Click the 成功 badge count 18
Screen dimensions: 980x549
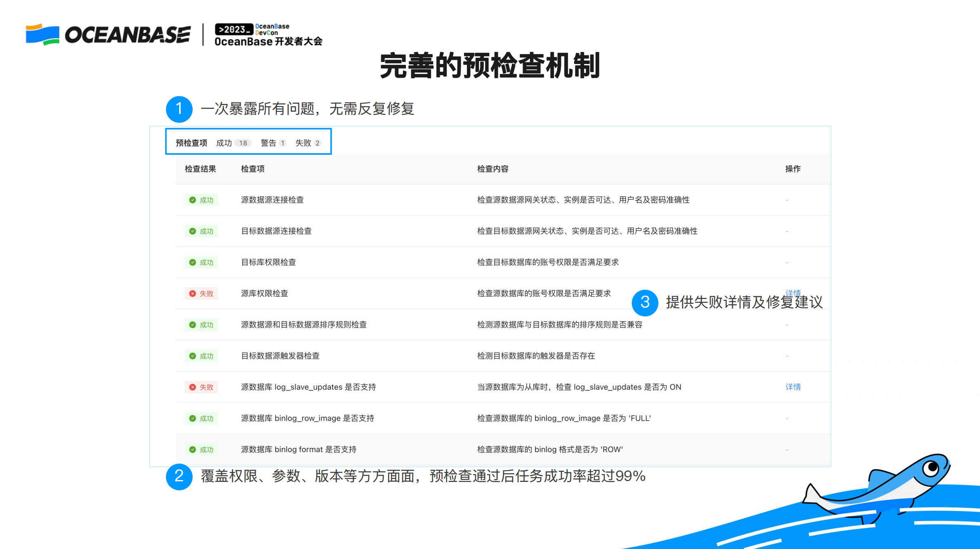click(x=244, y=143)
